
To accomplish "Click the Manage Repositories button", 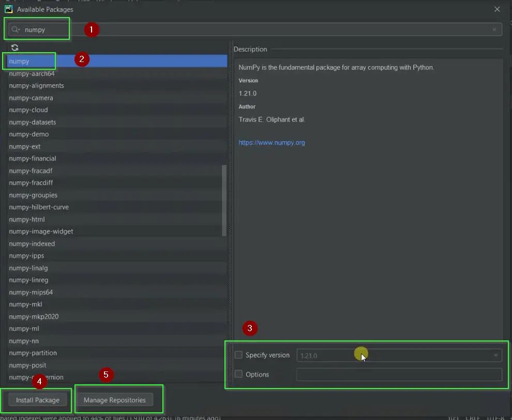I will pyautogui.click(x=115, y=400).
